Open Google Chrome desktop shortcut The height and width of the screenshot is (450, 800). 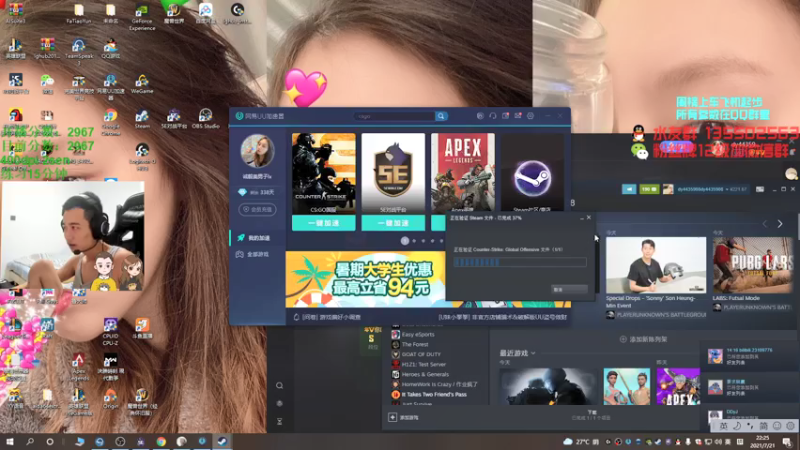pos(110,122)
